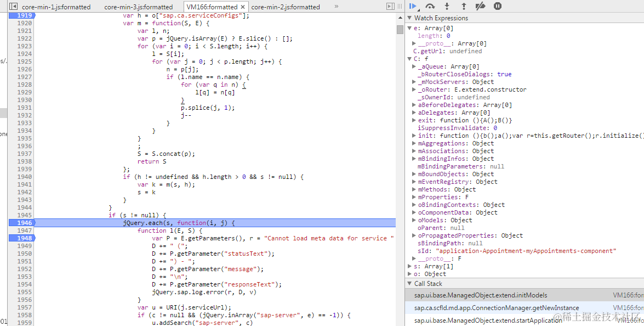Resume script execution button
Image resolution: width=644 pixels, height=326 pixels.
pyautogui.click(x=413, y=6)
